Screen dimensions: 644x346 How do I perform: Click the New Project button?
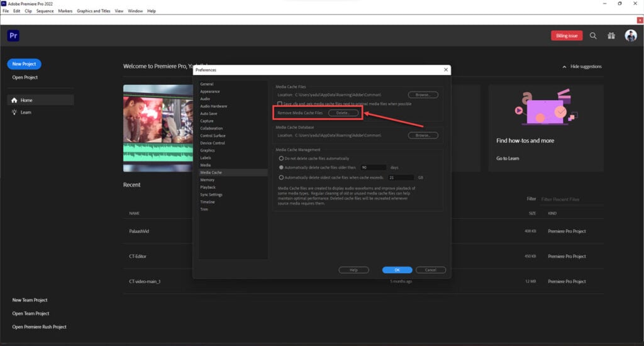[24, 64]
